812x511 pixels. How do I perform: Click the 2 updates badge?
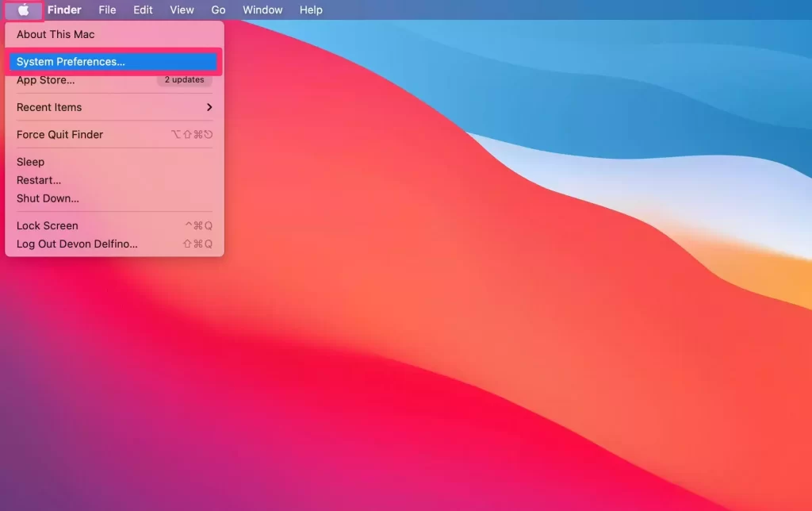click(184, 80)
